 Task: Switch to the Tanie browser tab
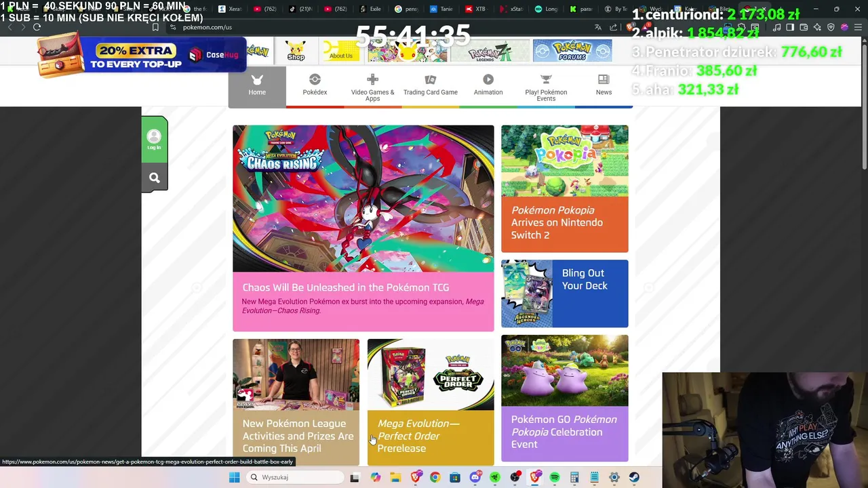pos(441,9)
